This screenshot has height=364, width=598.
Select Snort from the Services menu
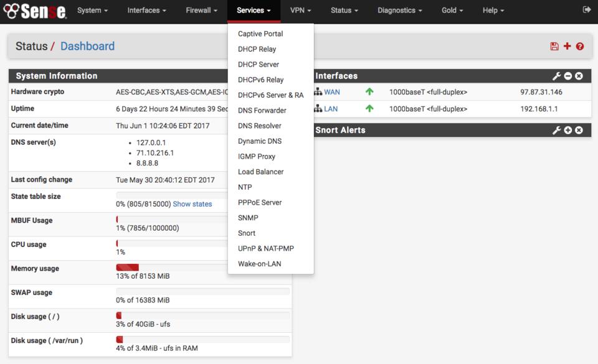point(247,233)
